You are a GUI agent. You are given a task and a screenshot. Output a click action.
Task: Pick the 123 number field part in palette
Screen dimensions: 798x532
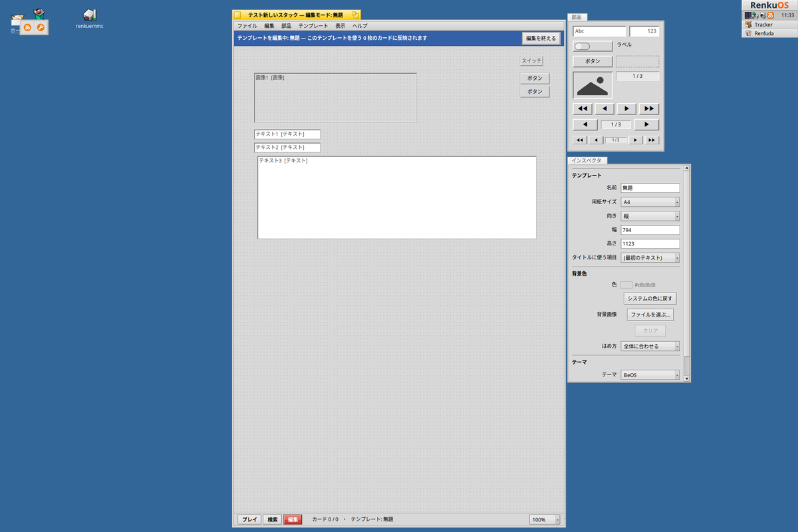click(x=644, y=31)
